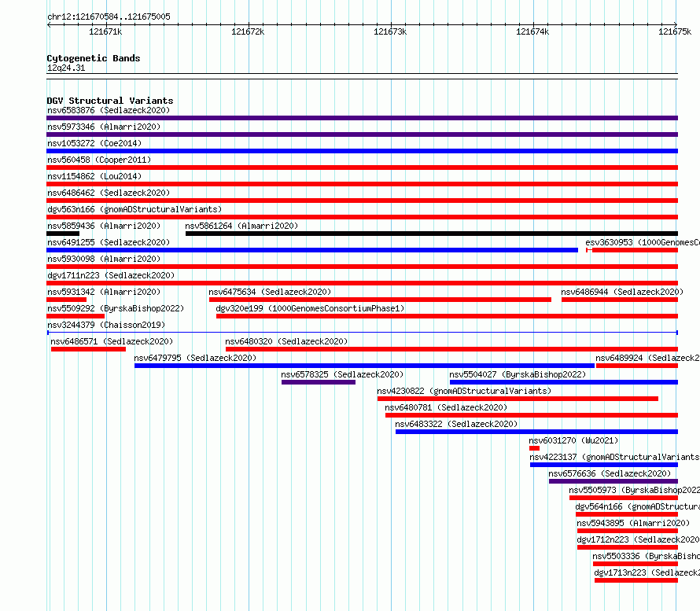
Task: Click nsv6480781 (Sedlazeck2020) label
Action: [446, 407]
